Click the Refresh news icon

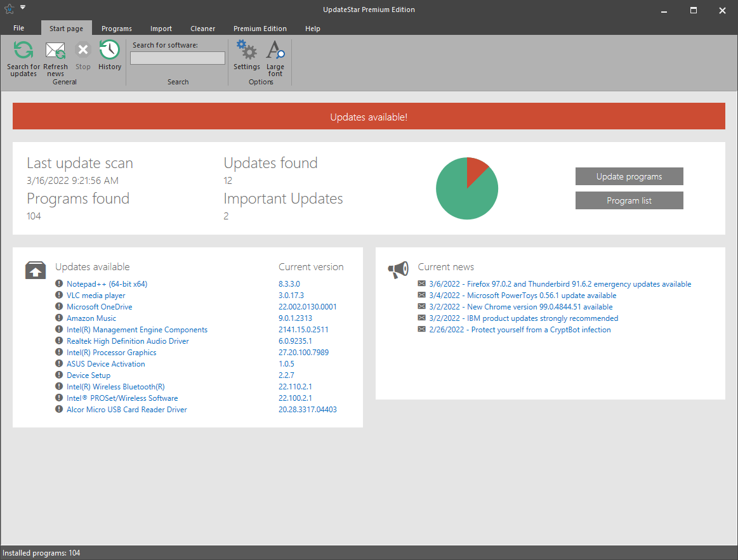click(x=55, y=50)
